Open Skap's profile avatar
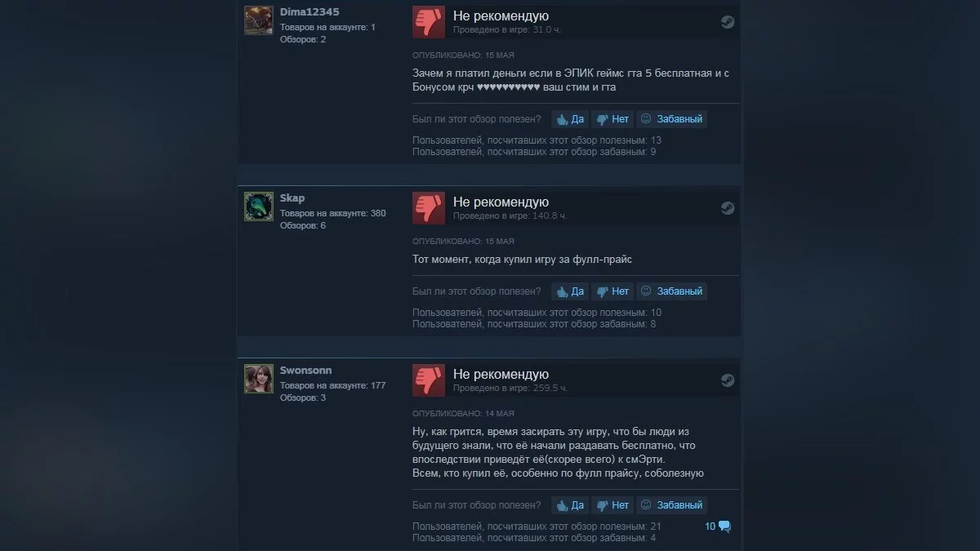The width and height of the screenshot is (980, 551). click(x=259, y=207)
